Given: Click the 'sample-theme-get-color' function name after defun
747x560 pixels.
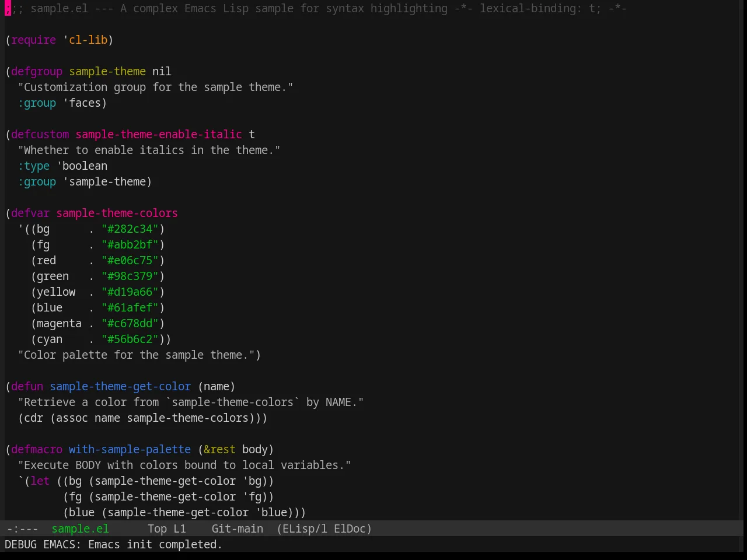Looking at the screenshot, I should click(120, 386).
